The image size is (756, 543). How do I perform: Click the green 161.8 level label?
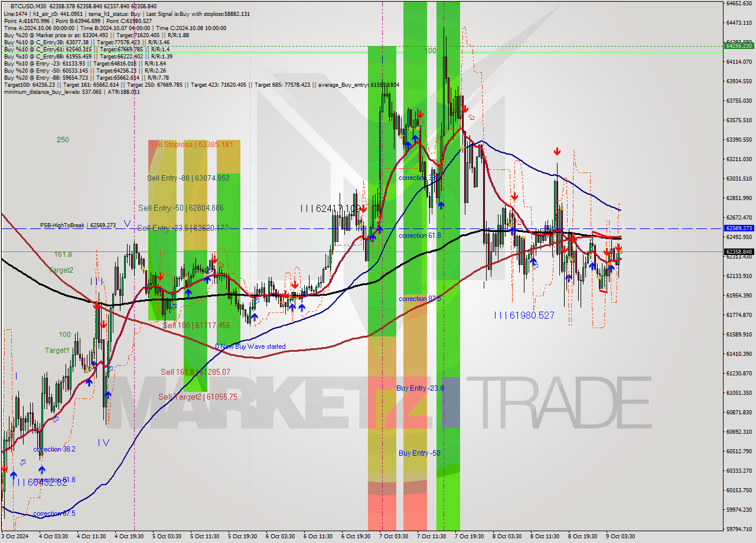pyautogui.click(x=63, y=254)
